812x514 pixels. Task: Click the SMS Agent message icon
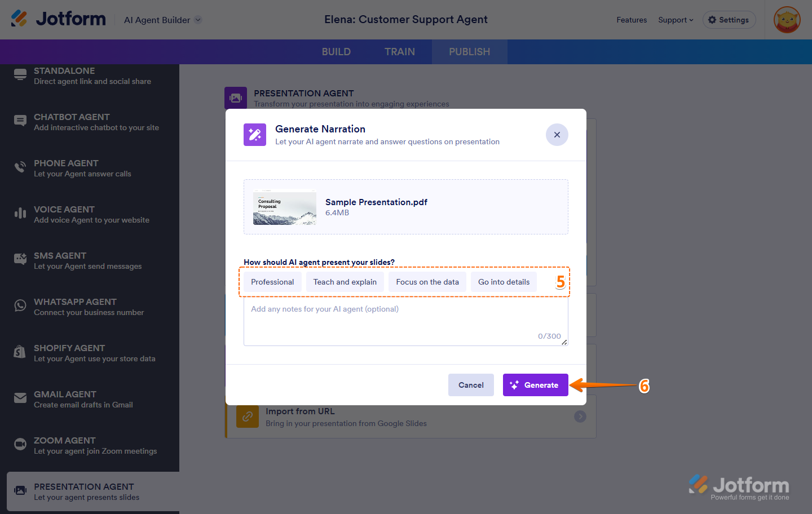click(x=20, y=259)
